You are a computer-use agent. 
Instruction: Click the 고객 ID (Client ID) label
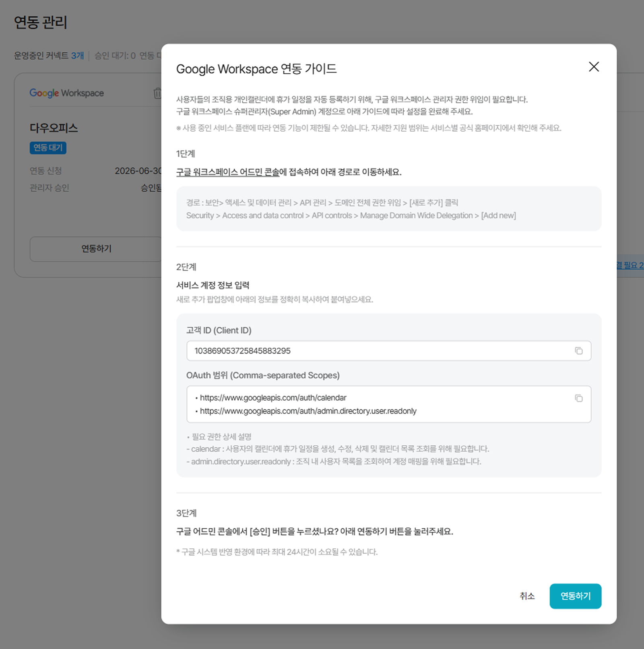(219, 330)
